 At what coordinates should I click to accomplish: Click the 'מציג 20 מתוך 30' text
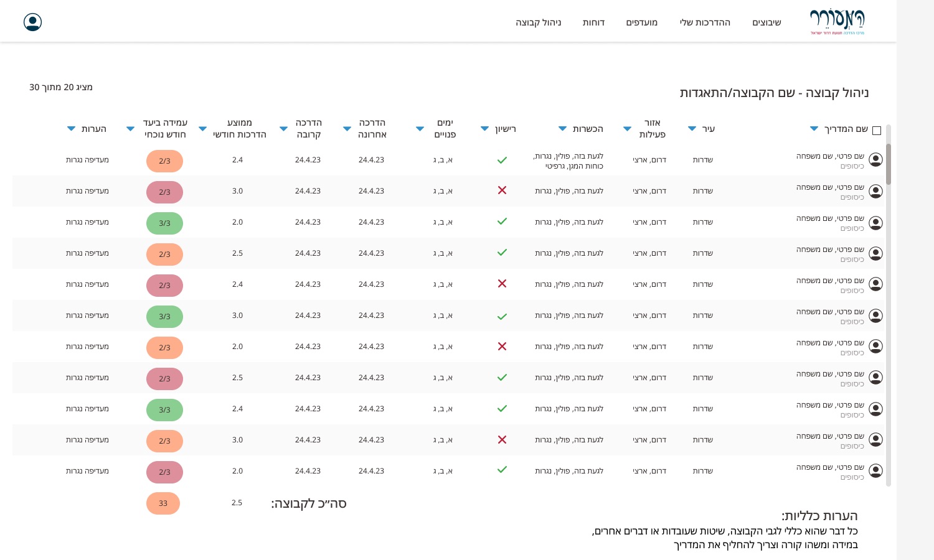coord(61,87)
